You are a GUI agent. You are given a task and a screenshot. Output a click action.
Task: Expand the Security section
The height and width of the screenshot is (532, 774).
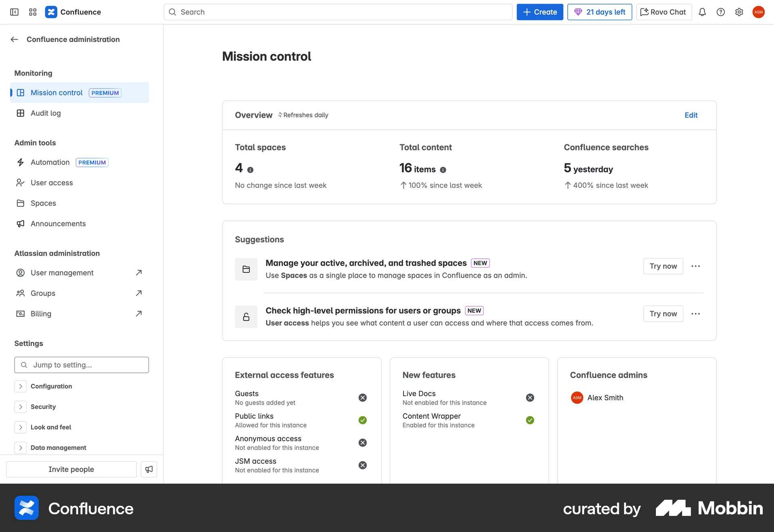20,407
